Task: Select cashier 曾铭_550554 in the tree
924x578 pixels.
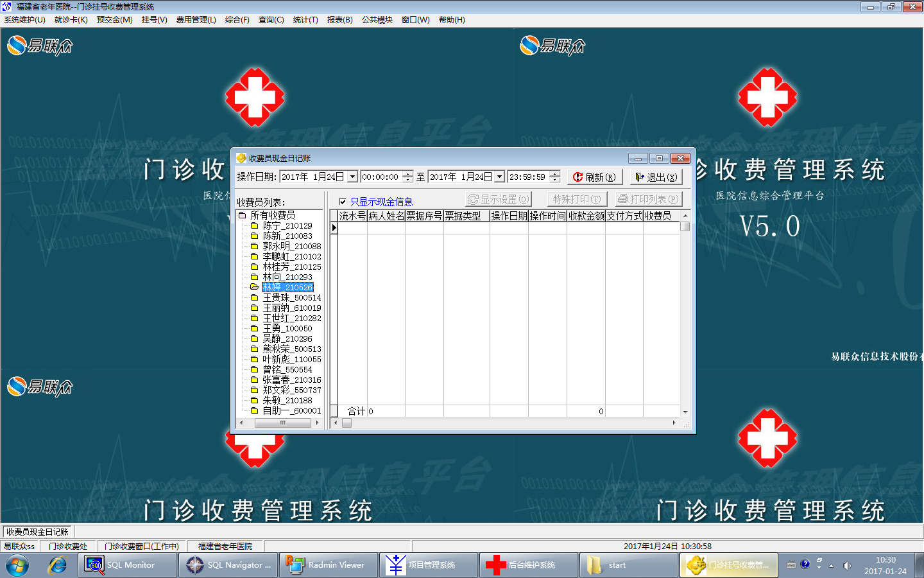Action: pos(287,369)
